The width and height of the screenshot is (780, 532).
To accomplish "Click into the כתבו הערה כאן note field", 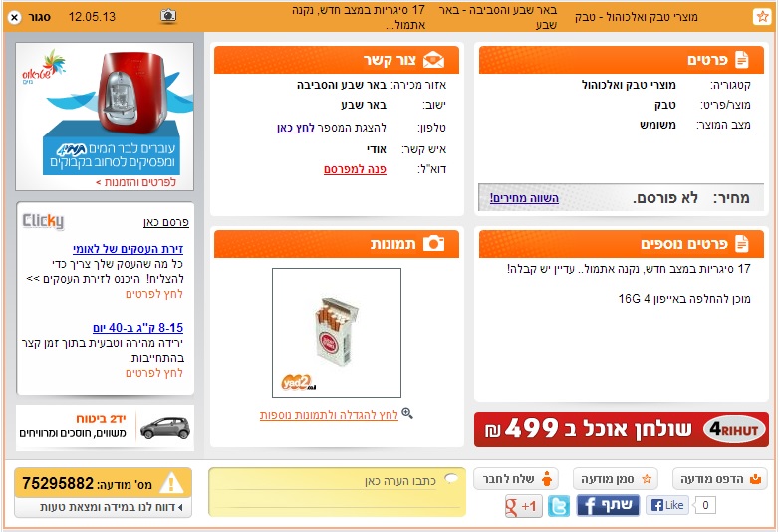I will tap(338, 492).
